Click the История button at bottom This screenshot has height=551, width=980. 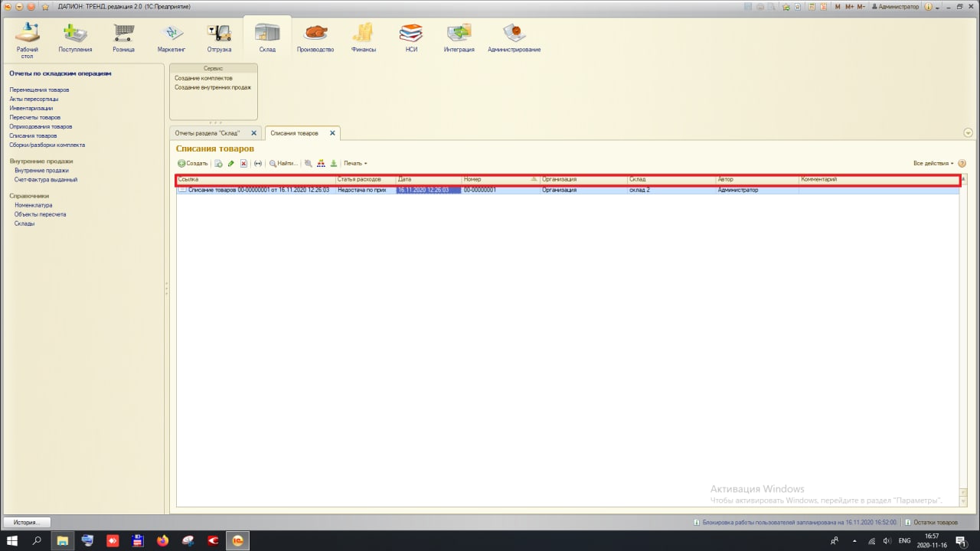[26, 522]
